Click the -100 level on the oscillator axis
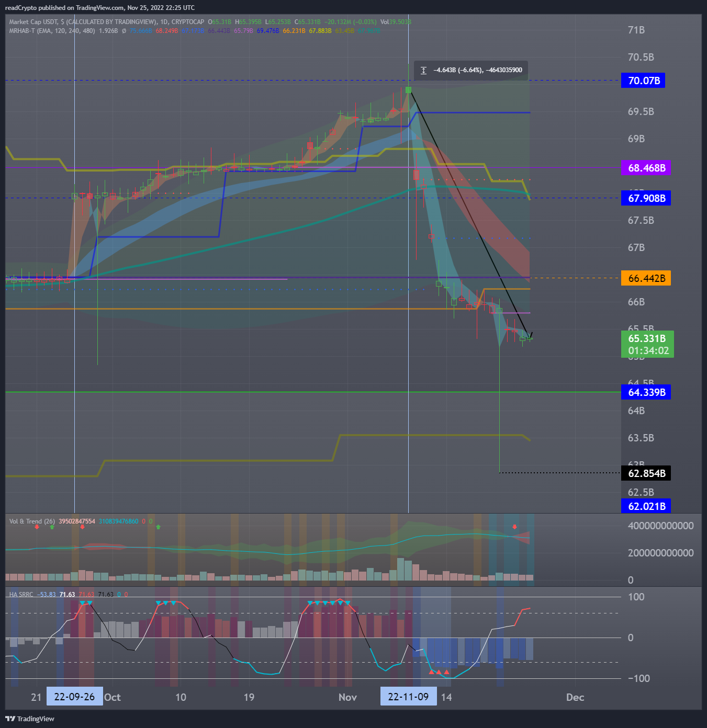The height and width of the screenshot is (728, 707). pos(638,678)
